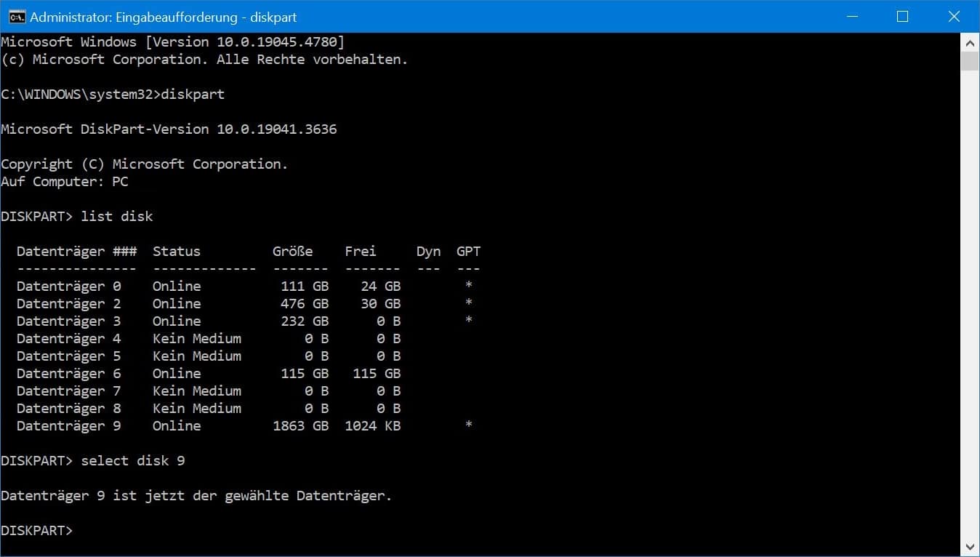The image size is (980, 557).
Task: Click the '232 GB' size value
Action: pos(305,321)
